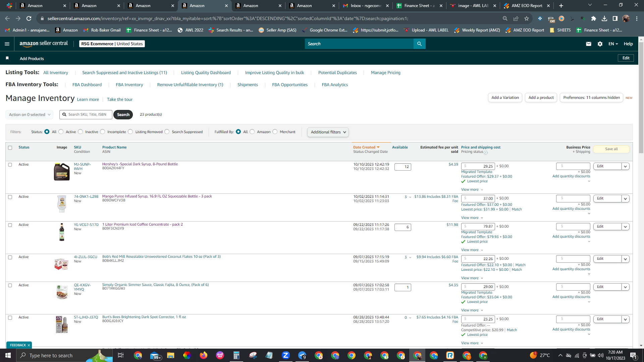Open the Take the tour link
644x362 pixels.
(120, 100)
